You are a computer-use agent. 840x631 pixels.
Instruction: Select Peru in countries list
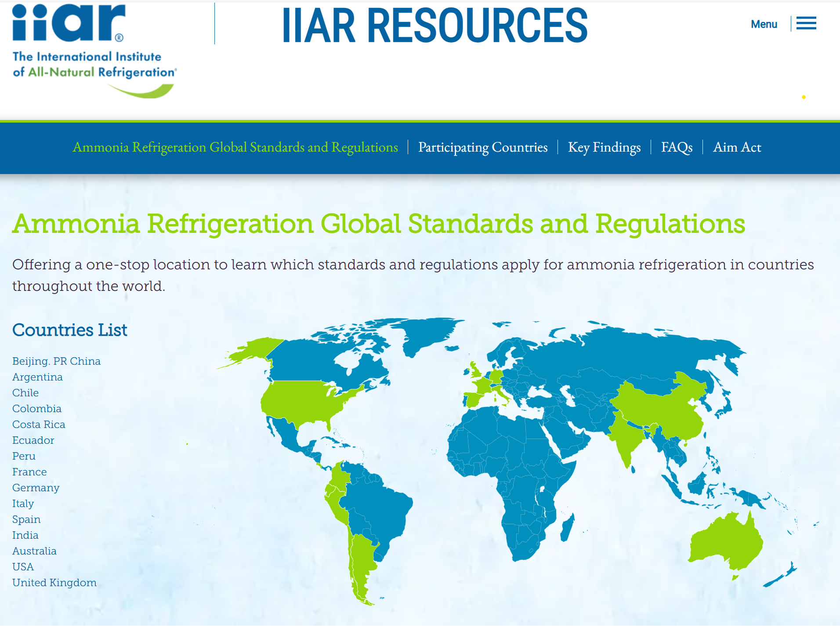click(24, 456)
